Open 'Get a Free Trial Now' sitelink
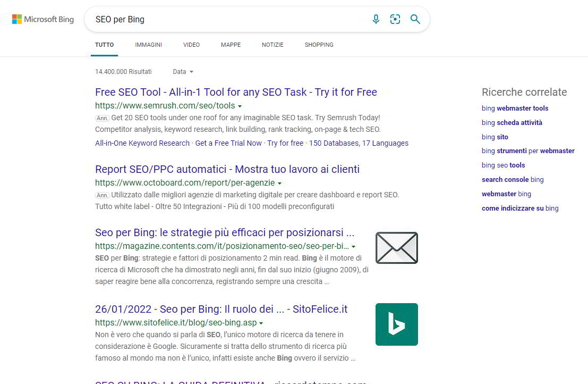This screenshot has height=384, width=588. [228, 143]
